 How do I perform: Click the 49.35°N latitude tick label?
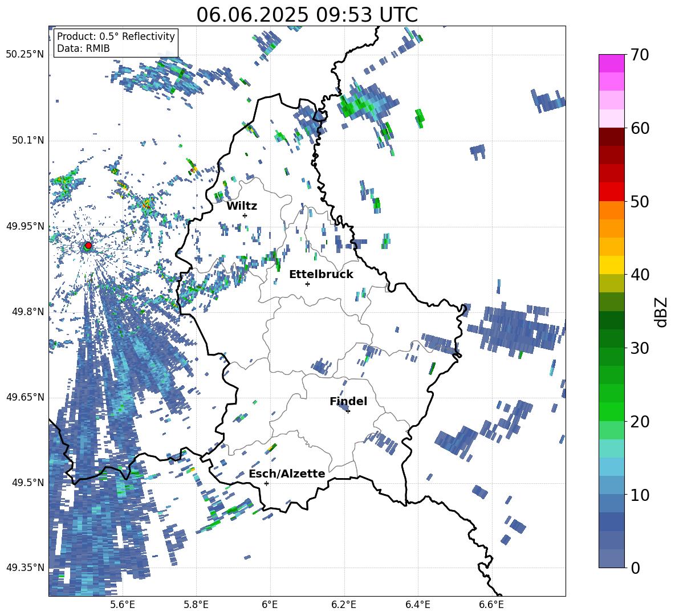coord(25,568)
